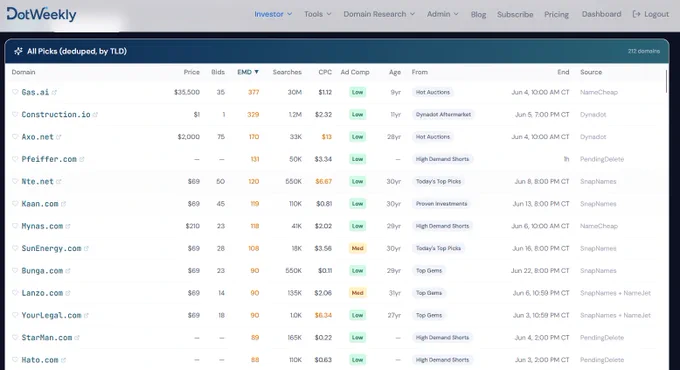This screenshot has width=680, height=370.
Task: Sort table by Domain column header
Action: [x=23, y=72]
